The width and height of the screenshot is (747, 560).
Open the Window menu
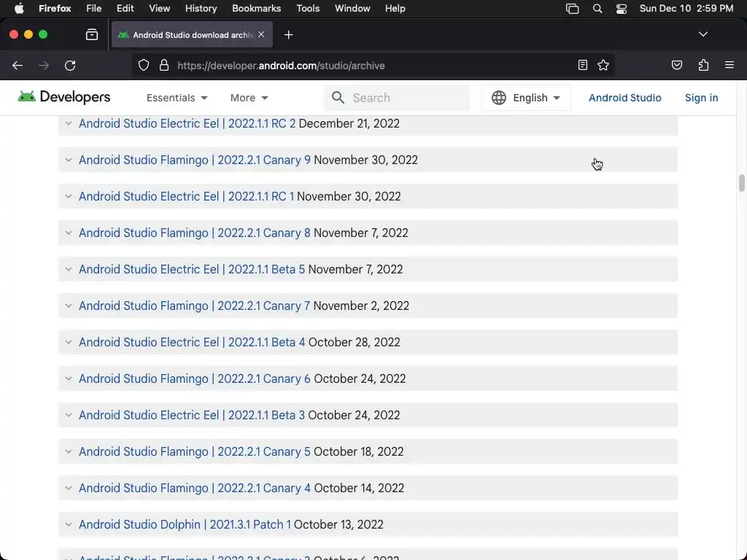tap(352, 8)
